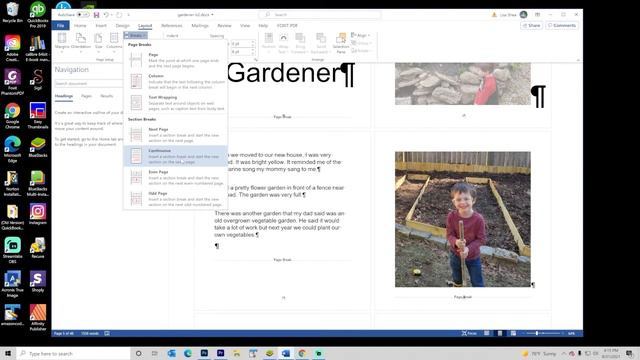Image resolution: width=640 pixels, height=360 pixels.
Task: Open the References ribbon tab
Action: (x=171, y=25)
